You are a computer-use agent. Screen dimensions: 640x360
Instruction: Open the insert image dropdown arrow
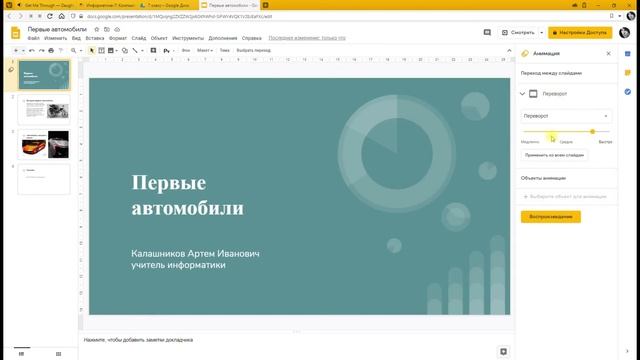(x=117, y=51)
